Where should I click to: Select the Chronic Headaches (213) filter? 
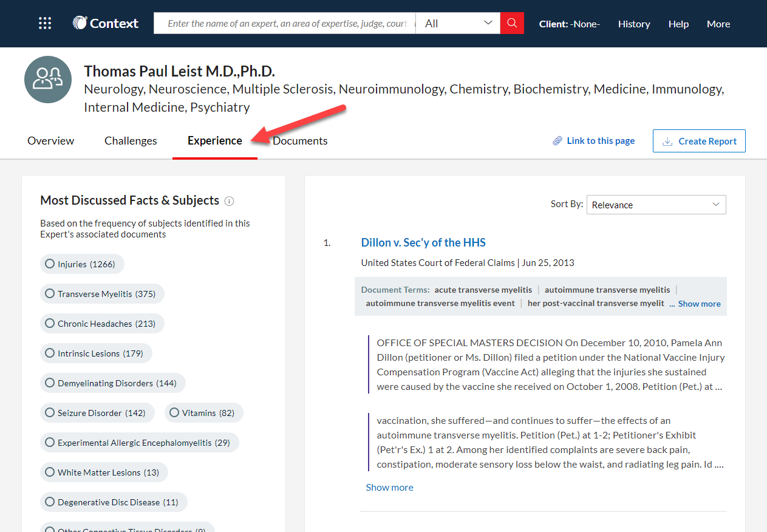[x=102, y=324]
